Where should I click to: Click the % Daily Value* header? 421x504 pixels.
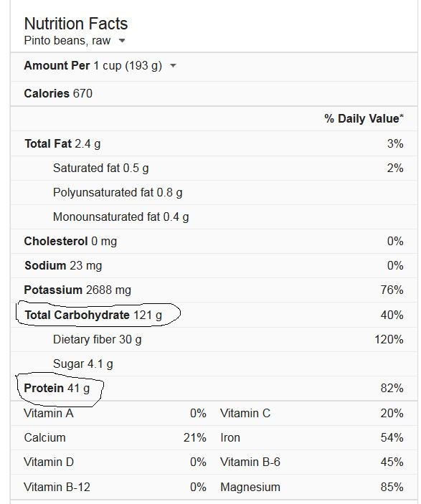pyautogui.click(x=364, y=118)
